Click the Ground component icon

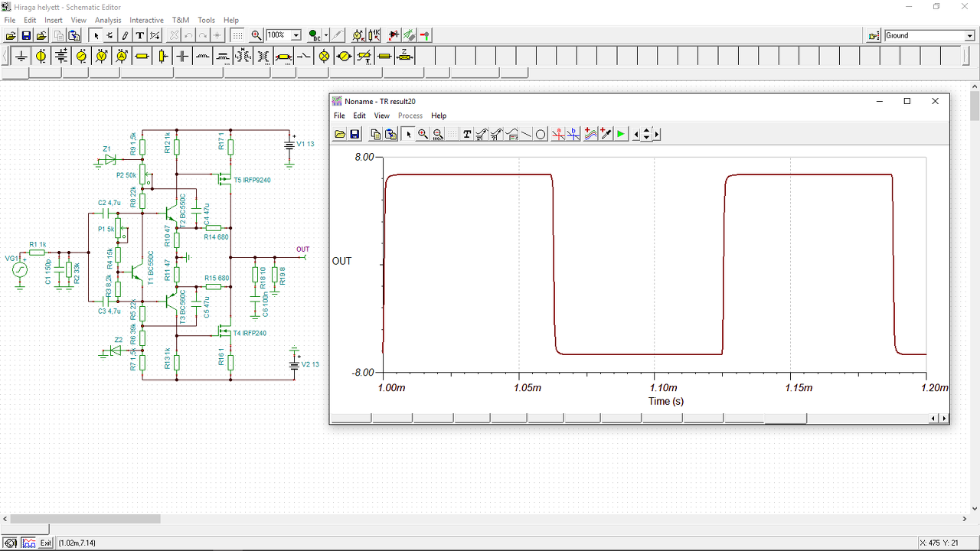(21, 56)
